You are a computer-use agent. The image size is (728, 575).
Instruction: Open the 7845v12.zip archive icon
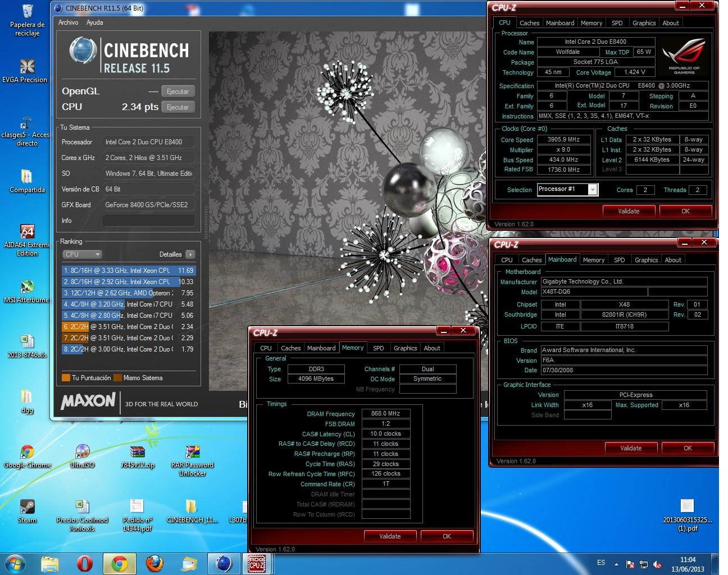tap(137, 457)
